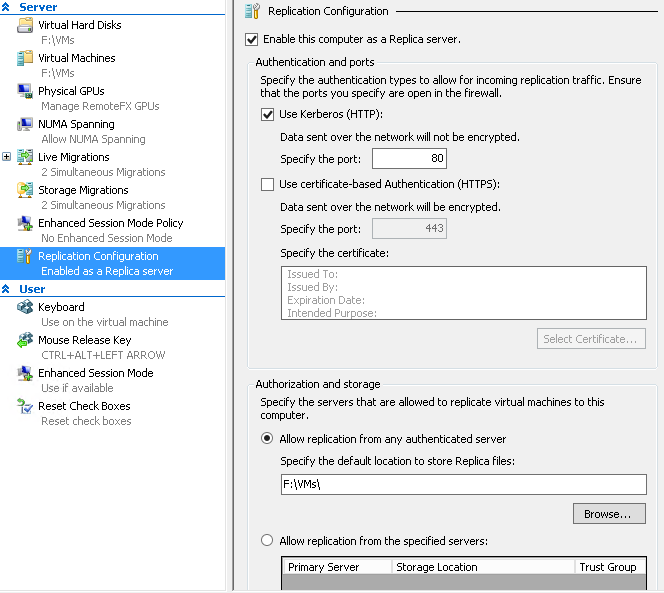Viewport: 664px width, 593px height.
Task: Click the Enhanced Session Mode Policy icon
Action: [25, 223]
